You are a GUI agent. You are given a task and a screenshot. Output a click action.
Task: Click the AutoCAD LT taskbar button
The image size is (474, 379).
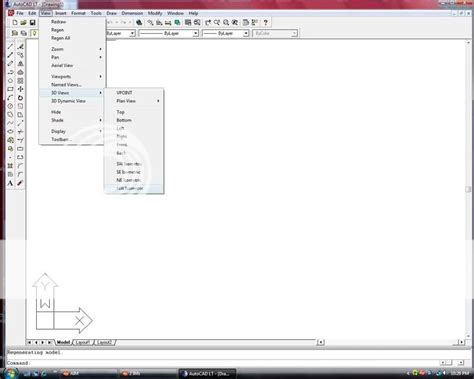[207, 374]
